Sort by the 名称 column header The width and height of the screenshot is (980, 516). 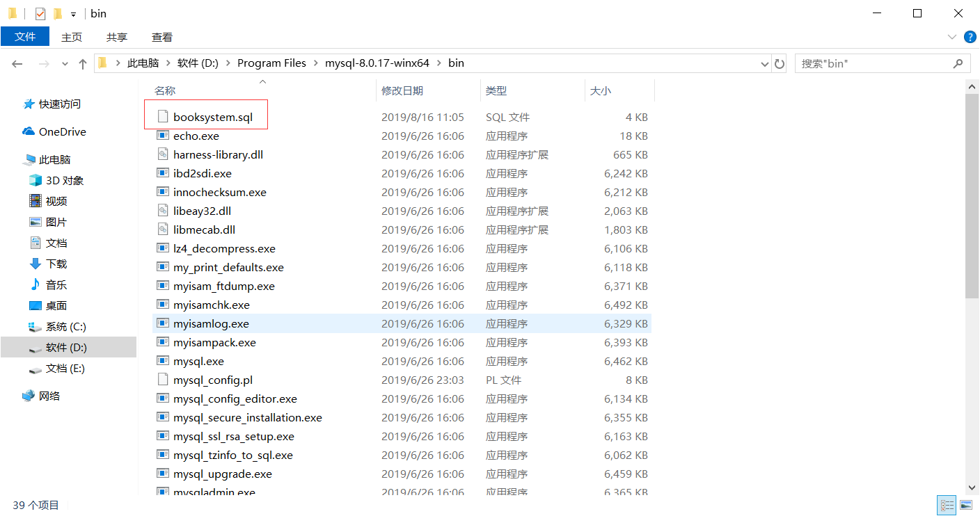pyautogui.click(x=165, y=90)
